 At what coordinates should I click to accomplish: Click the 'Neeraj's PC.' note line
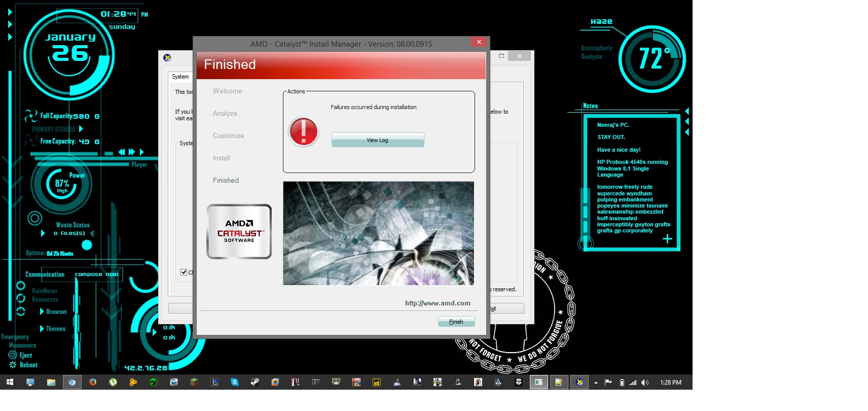613,125
